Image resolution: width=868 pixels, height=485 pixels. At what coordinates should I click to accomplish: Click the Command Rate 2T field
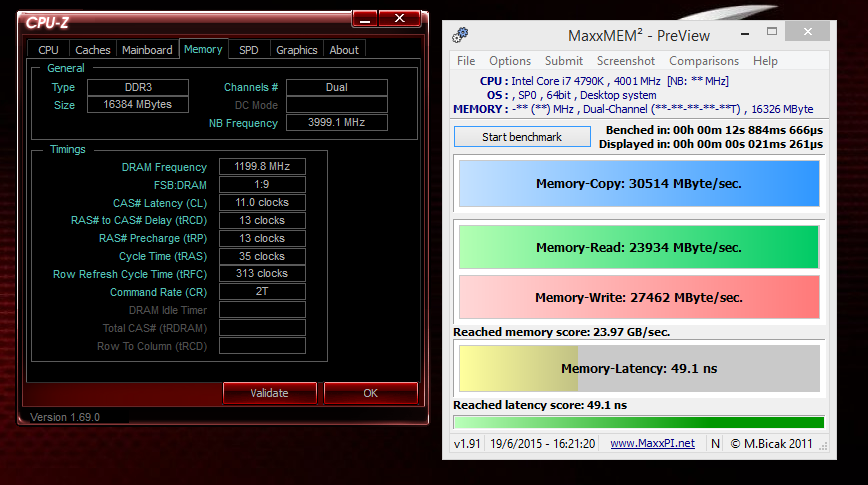coord(262,291)
